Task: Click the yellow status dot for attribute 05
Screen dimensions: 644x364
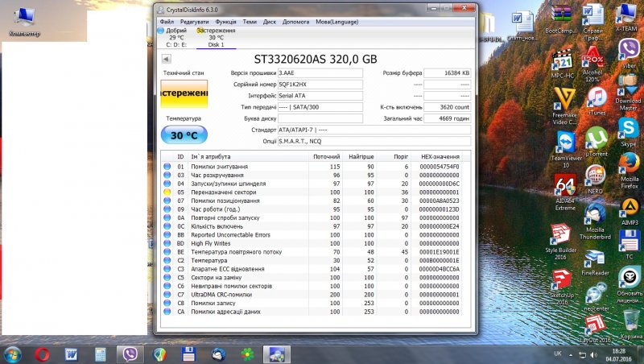Action: point(167,192)
